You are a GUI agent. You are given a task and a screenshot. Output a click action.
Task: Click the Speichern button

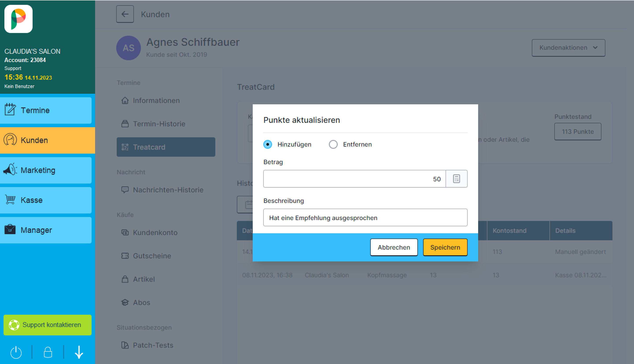445,247
